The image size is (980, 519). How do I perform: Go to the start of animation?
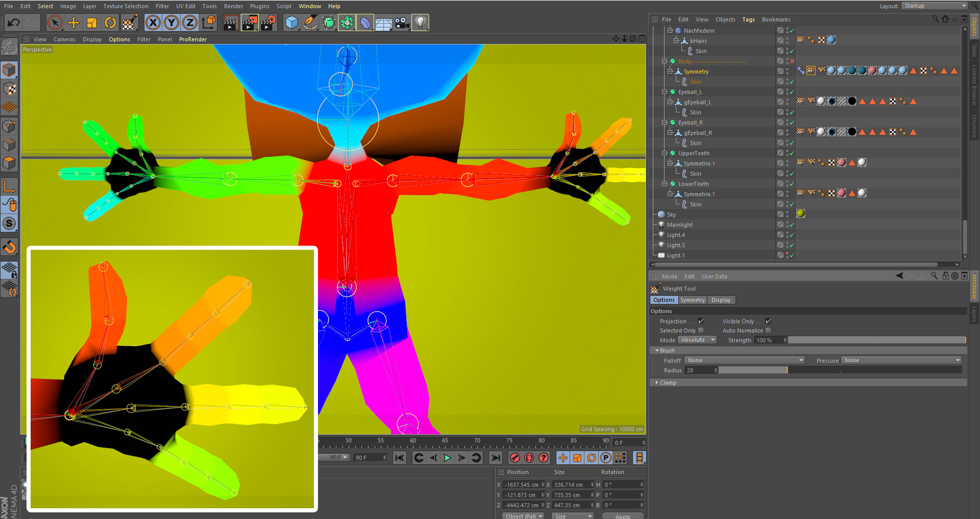pyautogui.click(x=400, y=458)
